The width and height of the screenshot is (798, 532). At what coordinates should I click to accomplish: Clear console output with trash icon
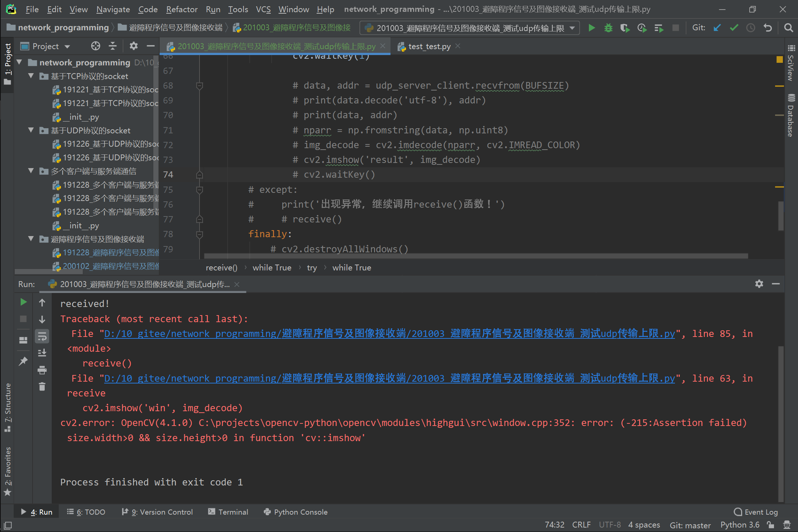[x=42, y=386]
